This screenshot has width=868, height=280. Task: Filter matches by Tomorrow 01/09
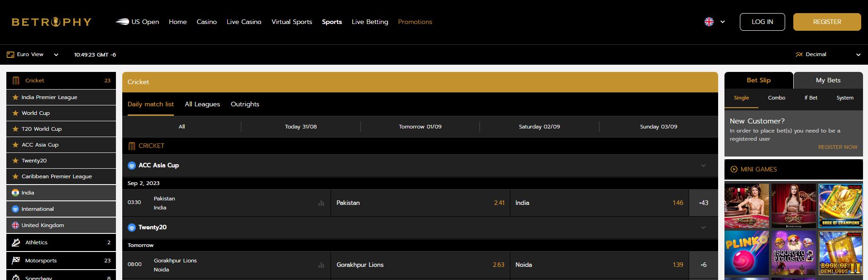tap(420, 127)
